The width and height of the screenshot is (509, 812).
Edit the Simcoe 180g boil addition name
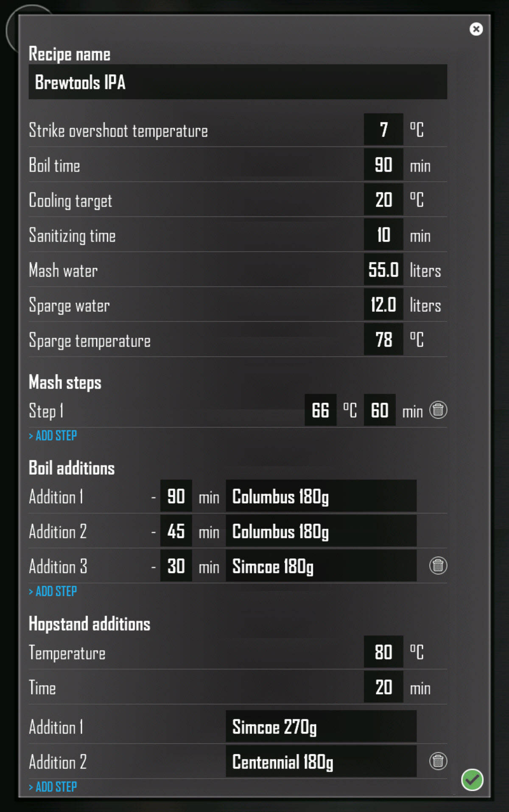tap(321, 566)
